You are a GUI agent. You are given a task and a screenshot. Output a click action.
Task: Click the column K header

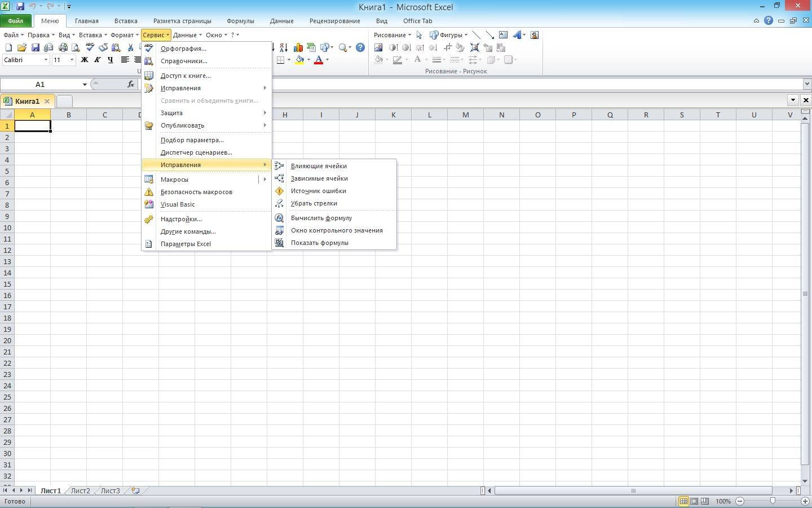pyautogui.click(x=393, y=115)
